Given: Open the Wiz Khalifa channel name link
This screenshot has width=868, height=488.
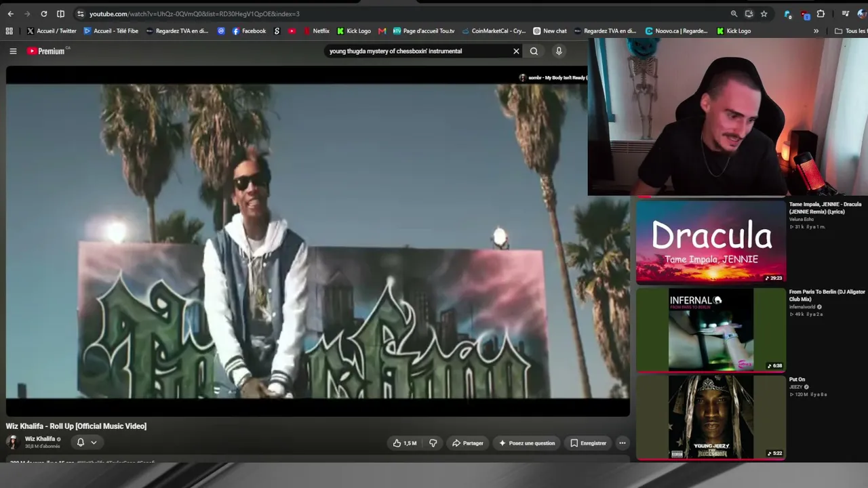Looking at the screenshot, I should coord(40,439).
